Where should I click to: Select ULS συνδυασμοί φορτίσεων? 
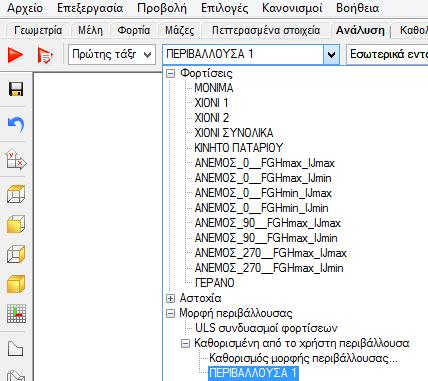click(266, 328)
